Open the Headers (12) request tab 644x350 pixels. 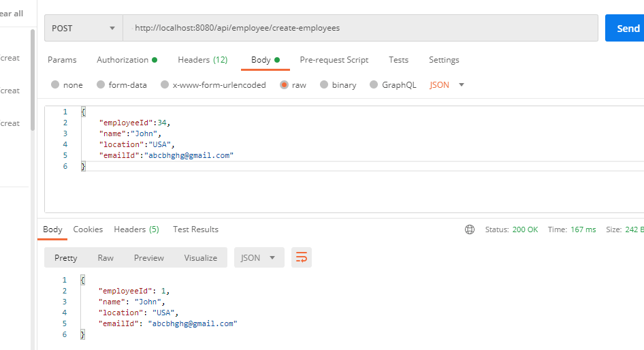click(x=202, y=60)
